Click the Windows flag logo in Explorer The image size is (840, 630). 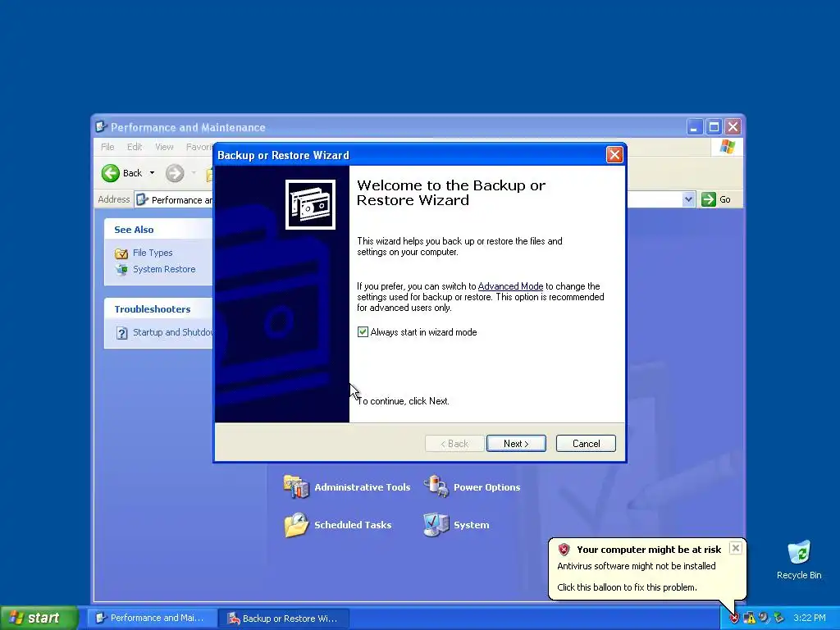(727, 146)
